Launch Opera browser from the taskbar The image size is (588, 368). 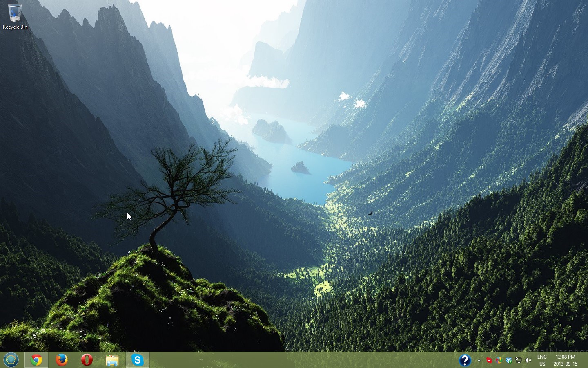click(87, 360)
